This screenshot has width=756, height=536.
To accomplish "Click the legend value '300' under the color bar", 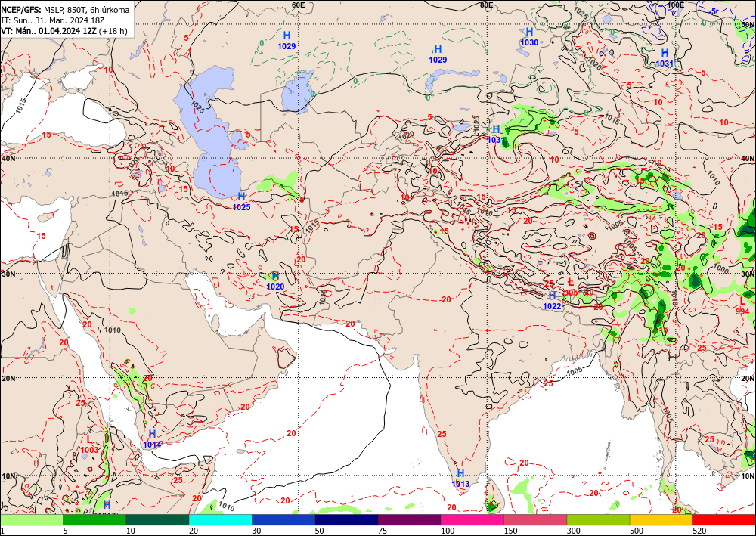I will coord(574,531).
